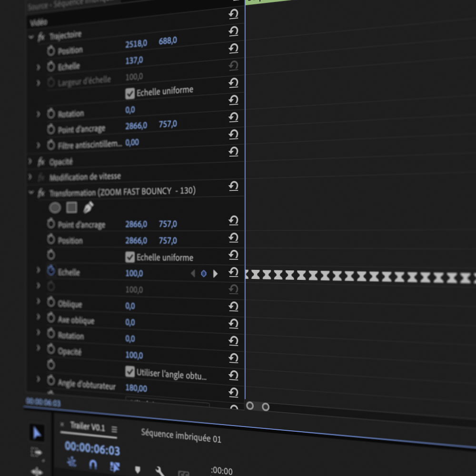Uncheck Echelle uniforme under Transformation
Viewport: 476px width, 476px height.
tap(130, 258)
